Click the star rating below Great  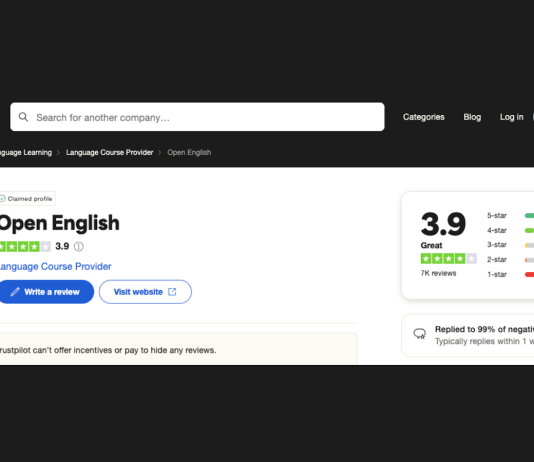pyautogui.click(x=449, y=259)
